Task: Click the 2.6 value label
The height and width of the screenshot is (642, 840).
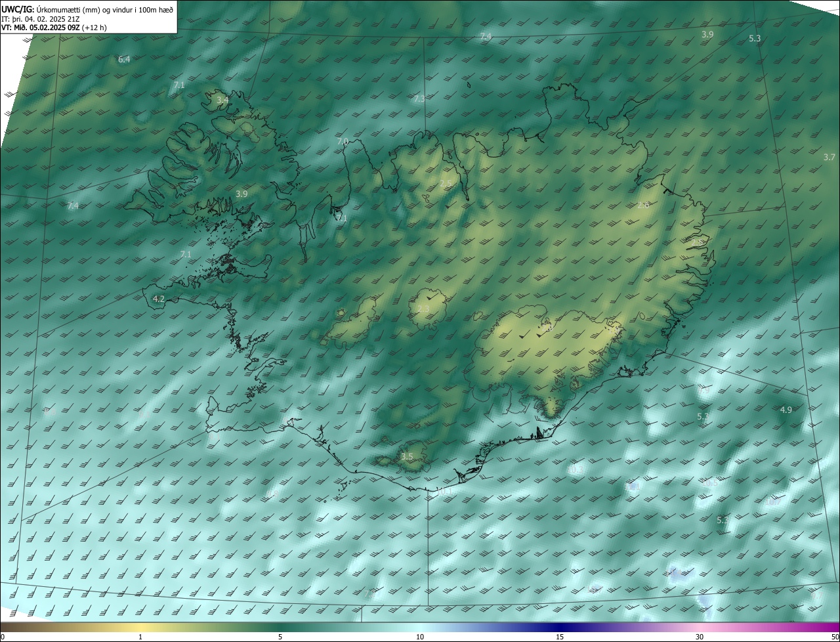Action: (x=643, y=205)
